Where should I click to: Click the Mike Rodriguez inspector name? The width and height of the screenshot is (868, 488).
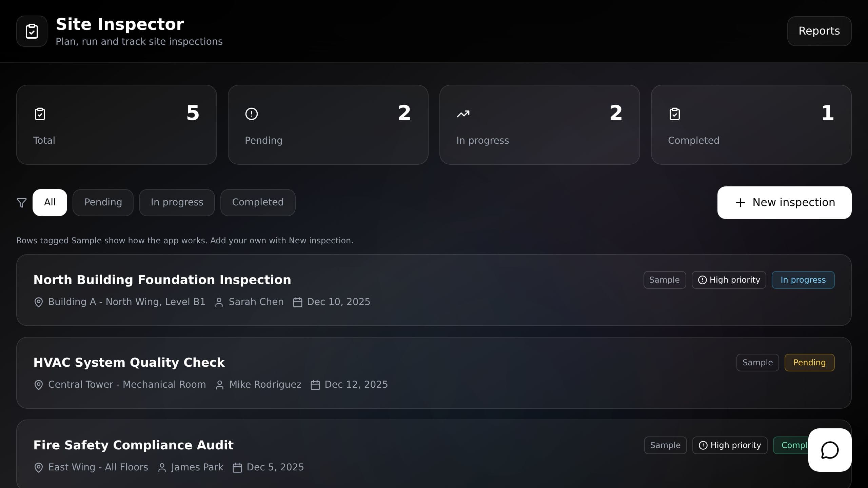pos(265,384)
